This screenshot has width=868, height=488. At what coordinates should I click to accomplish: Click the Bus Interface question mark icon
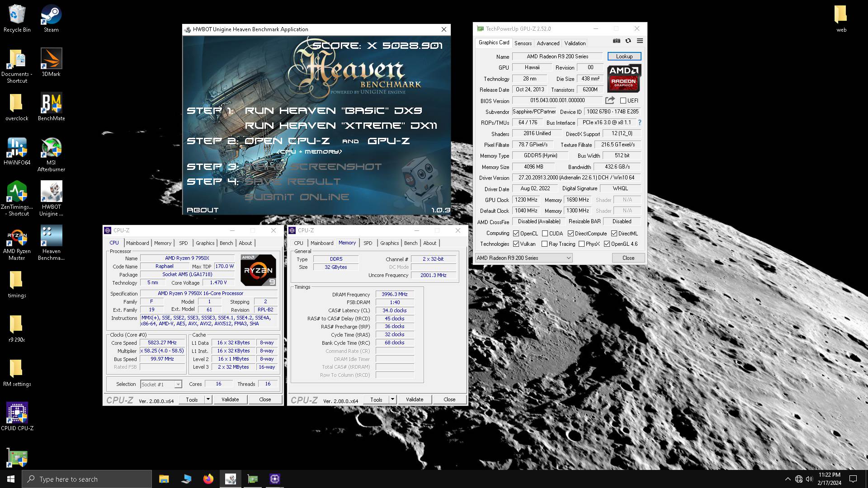[640, 122]
